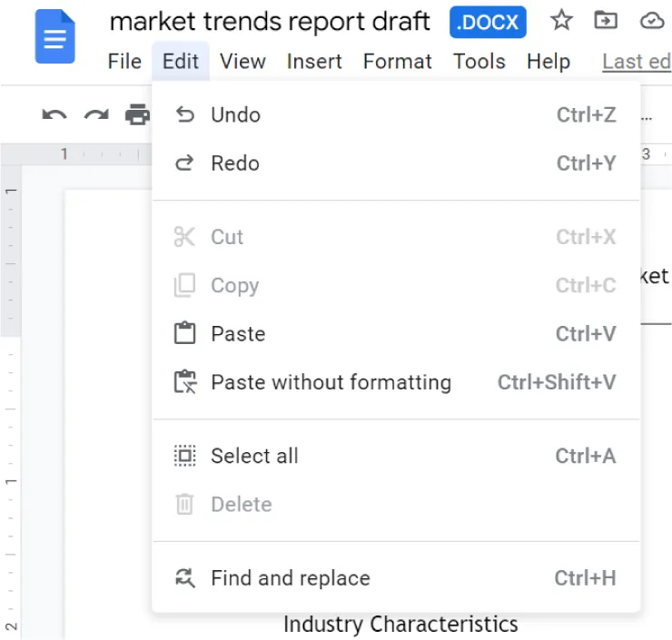
Task: Open the File menu
Action: click(x=124, y=62)
